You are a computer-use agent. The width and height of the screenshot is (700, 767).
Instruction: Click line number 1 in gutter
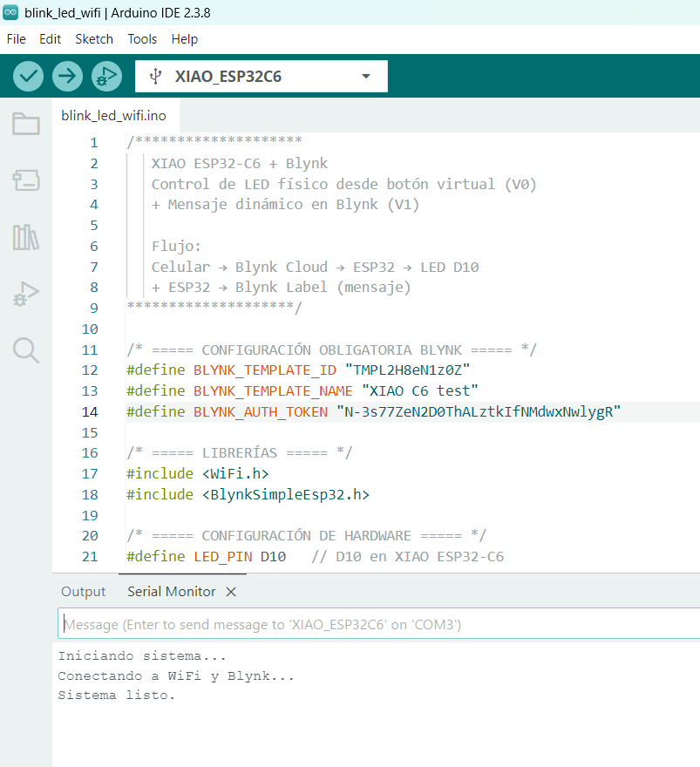tap(94, 143)
